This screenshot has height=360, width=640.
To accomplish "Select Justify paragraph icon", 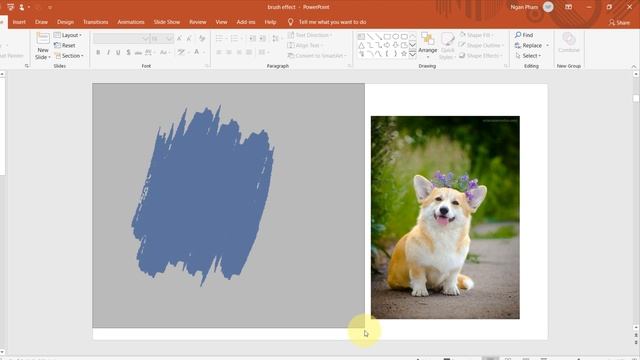I will point(249,52).
